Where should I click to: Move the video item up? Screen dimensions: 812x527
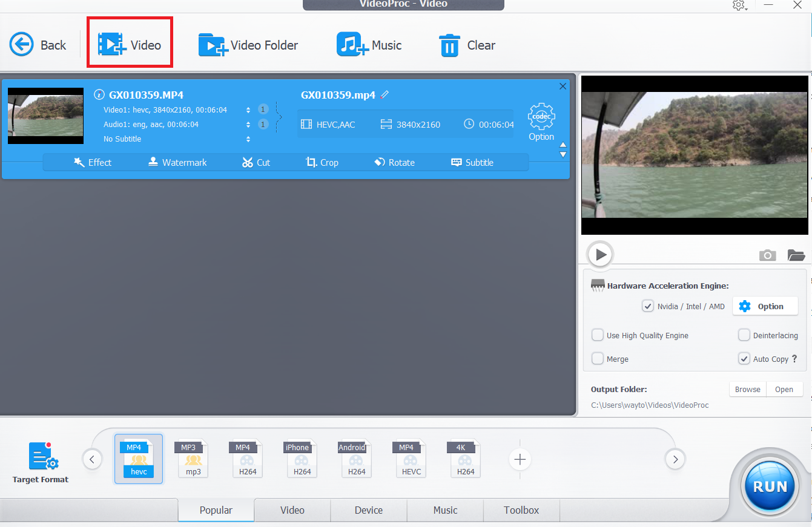pos(563,145)
